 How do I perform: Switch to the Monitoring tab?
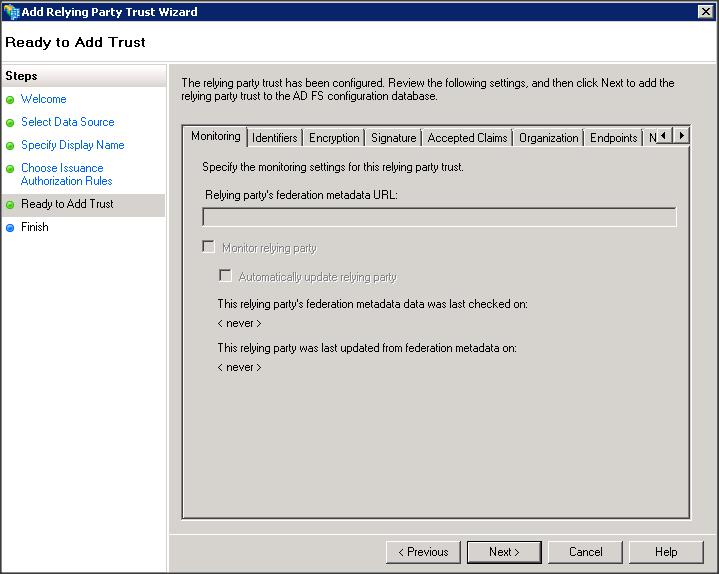click(216, 136)
